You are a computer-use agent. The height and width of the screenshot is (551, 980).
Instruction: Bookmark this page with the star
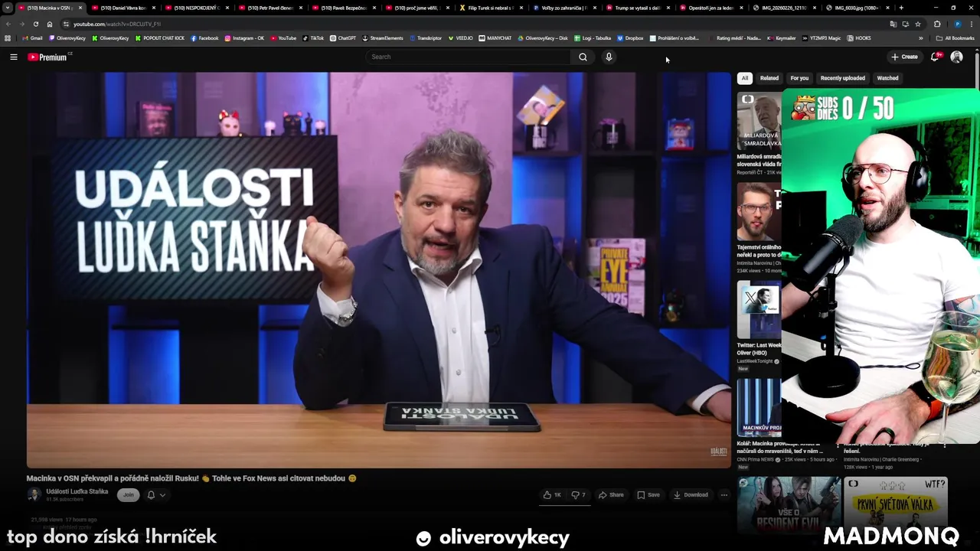coord(917,24)
